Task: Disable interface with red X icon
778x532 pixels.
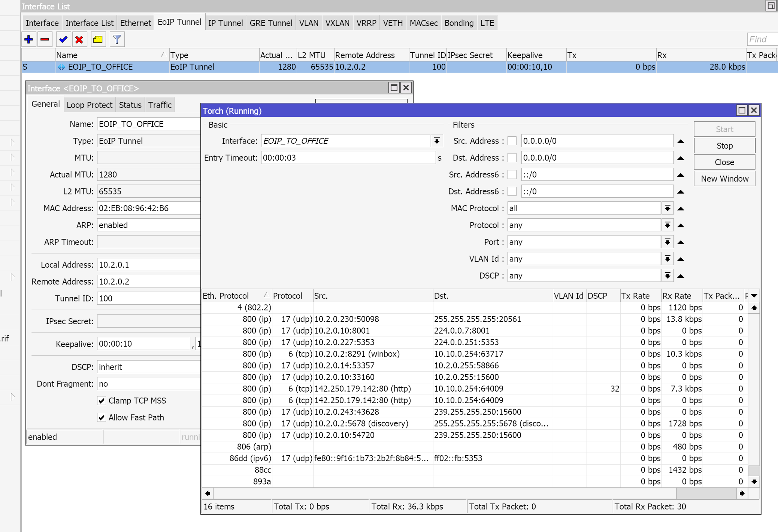Action: [79, 39]
